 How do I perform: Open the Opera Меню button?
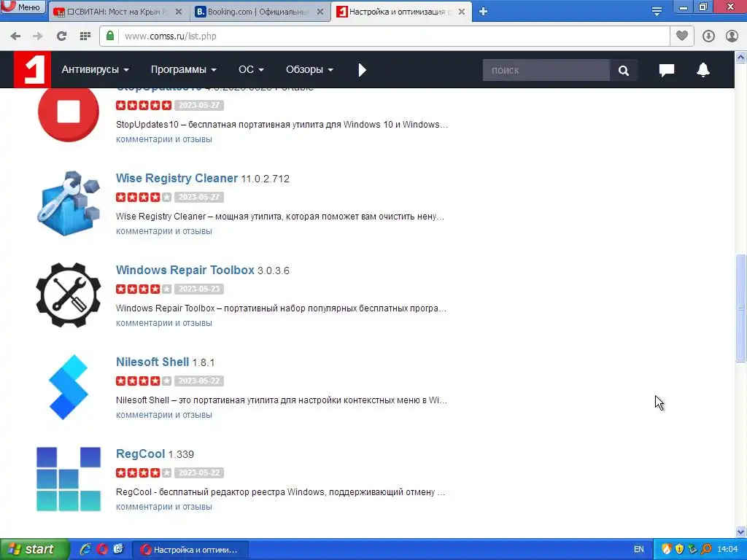pyautogui.click(x=23, y=7)
